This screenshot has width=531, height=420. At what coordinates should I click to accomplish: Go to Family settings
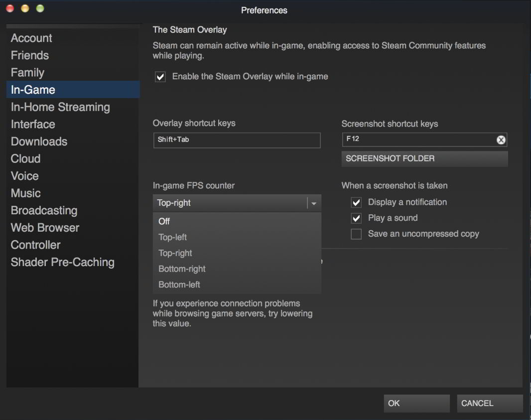[x=73, y=72]
